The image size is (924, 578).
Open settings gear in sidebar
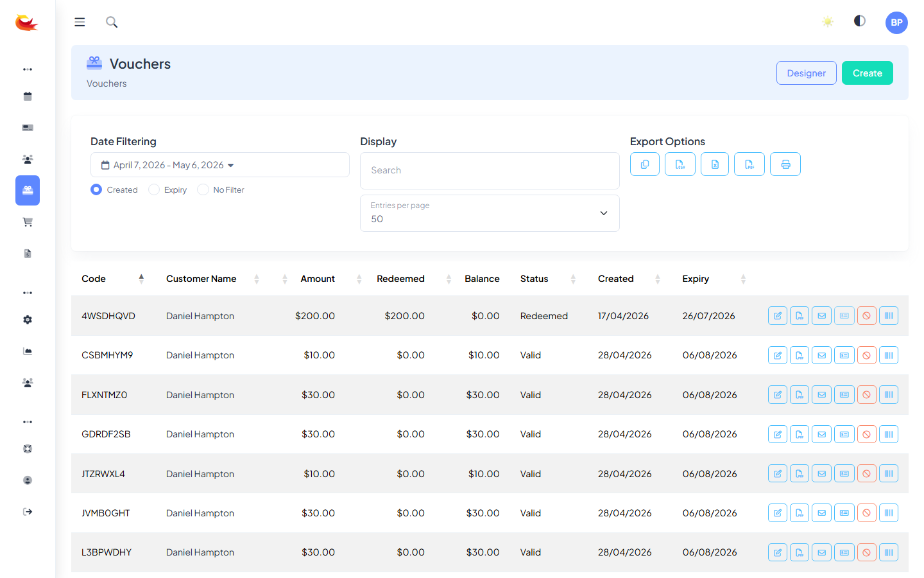(28, 320)
